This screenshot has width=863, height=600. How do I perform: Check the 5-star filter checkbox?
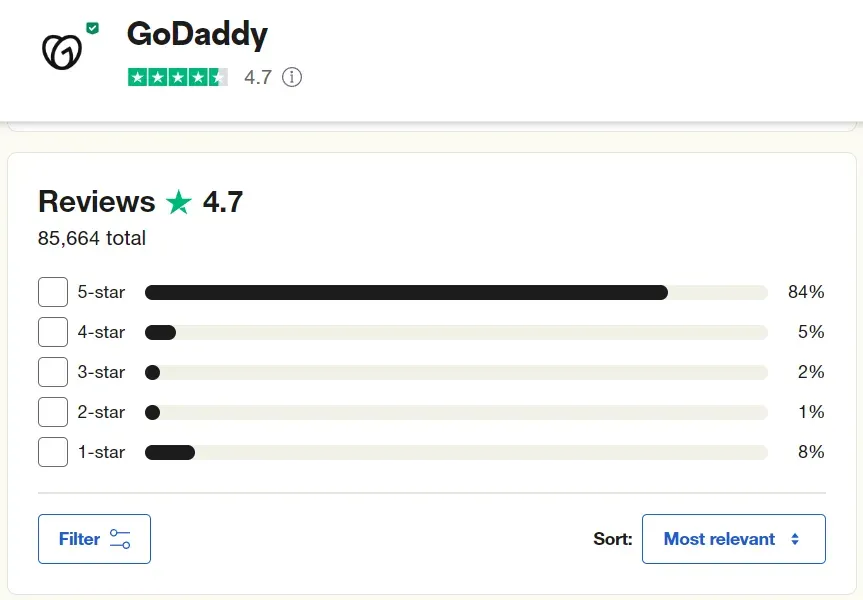53,292
